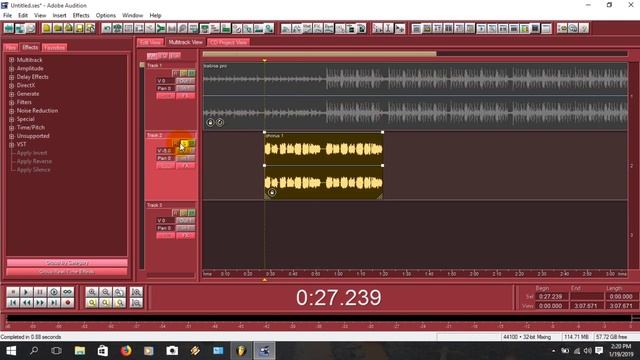
Task: Switch to Edit View tab
Action: (150, 42)
